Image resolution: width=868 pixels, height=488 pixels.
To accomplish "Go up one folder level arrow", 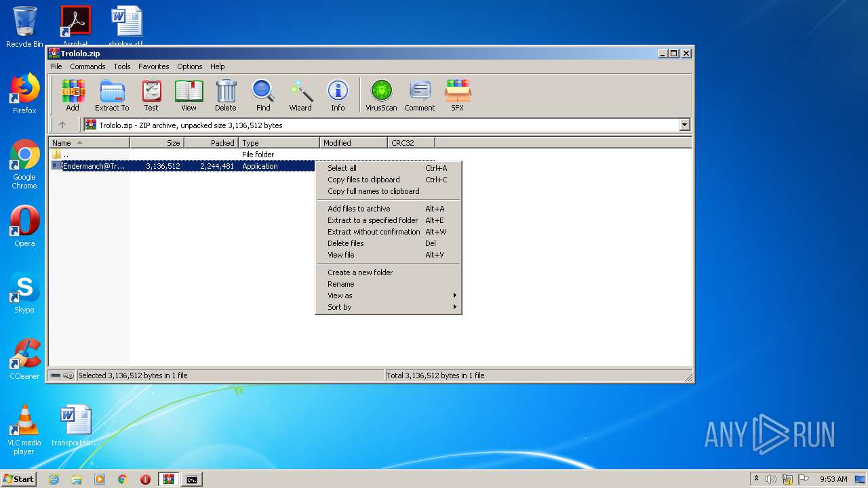I will 62,125.
